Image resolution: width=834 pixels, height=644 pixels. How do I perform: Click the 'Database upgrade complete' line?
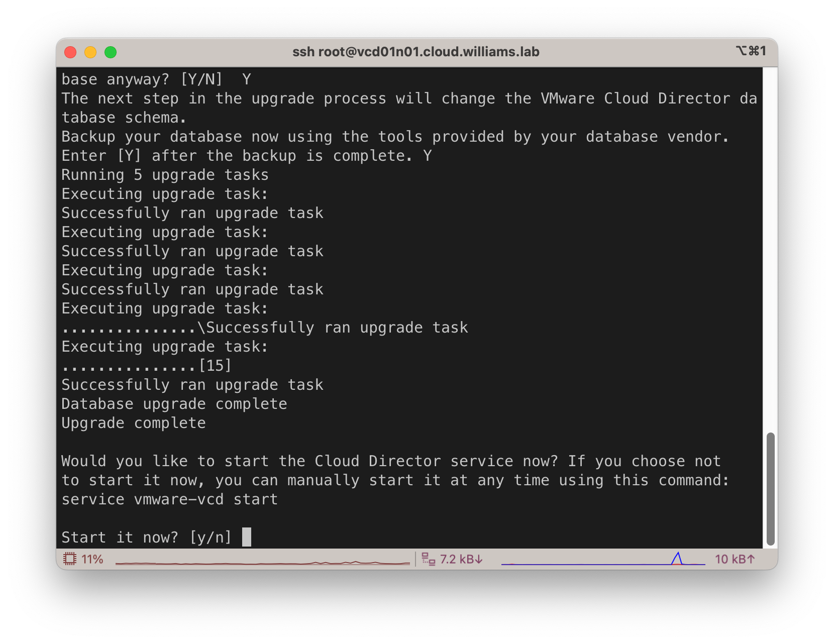click(174, 404)
